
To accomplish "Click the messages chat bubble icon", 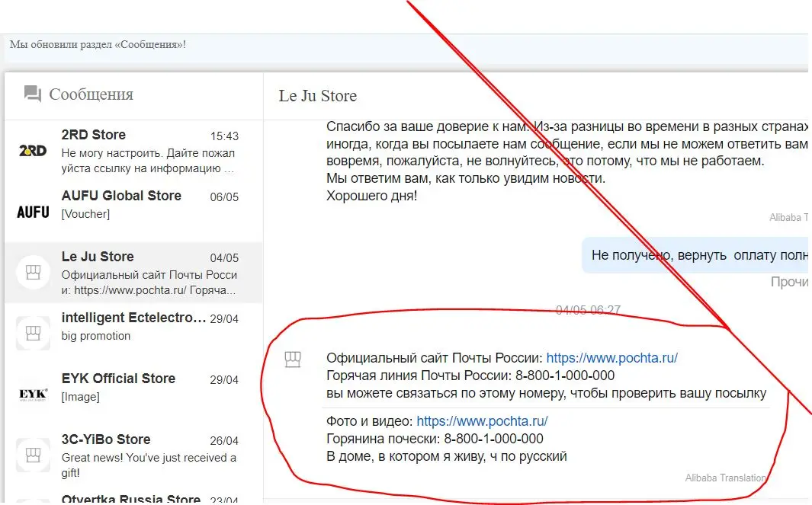I will pyautogui.click(x=33, y=94).
